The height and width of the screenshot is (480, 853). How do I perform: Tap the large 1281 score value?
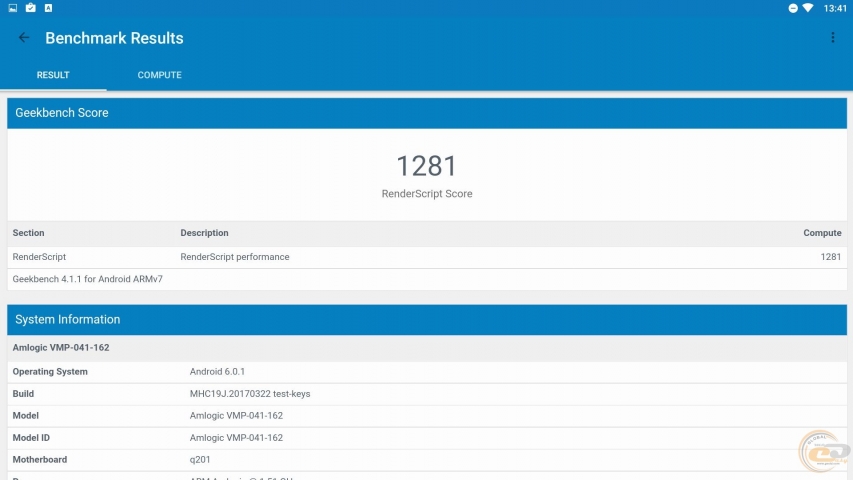[x=426, y=166]
